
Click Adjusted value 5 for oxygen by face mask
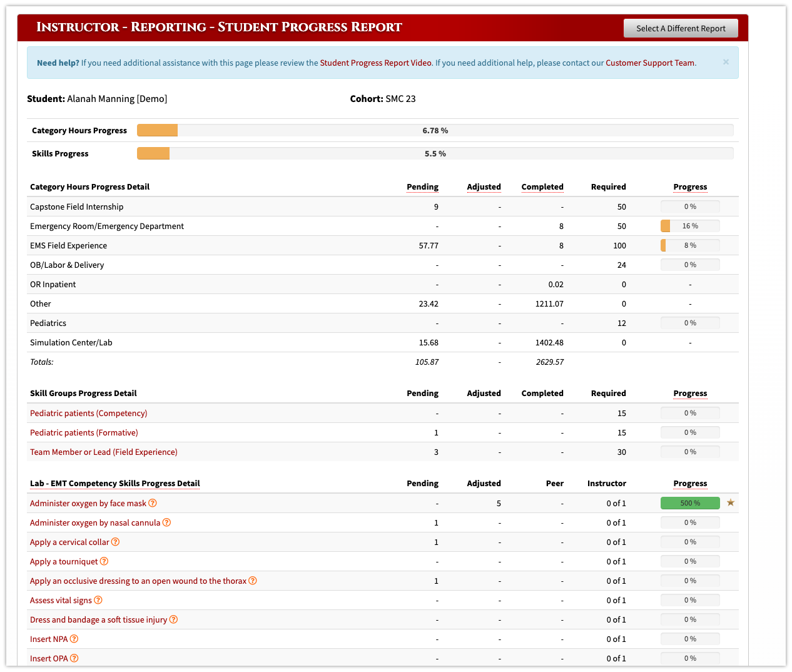(499, 503)
